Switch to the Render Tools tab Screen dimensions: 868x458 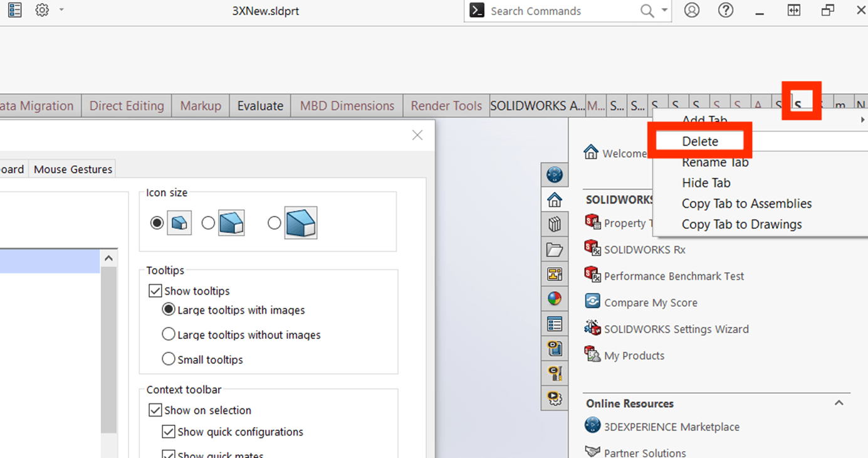click(446, 105)
